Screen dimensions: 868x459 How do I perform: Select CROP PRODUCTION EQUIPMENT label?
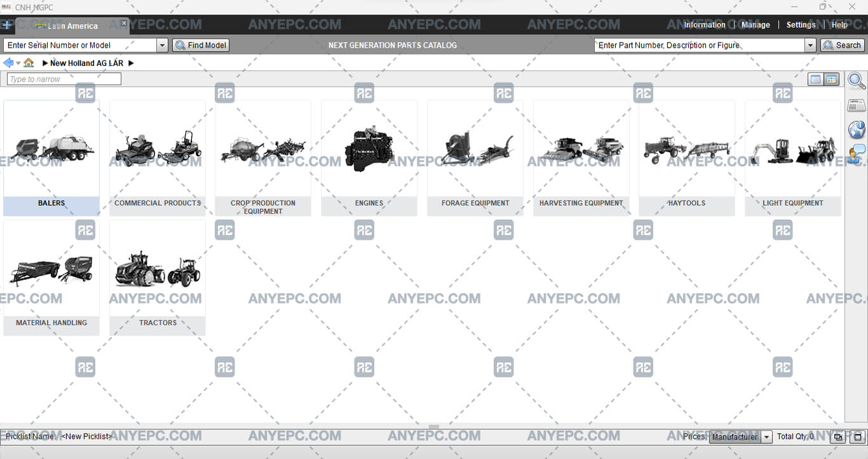[263, 207]
